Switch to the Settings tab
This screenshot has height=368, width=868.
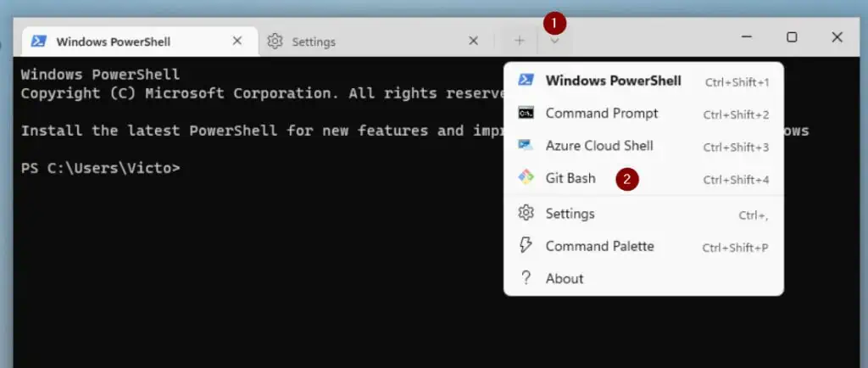(x=376, y=42)
